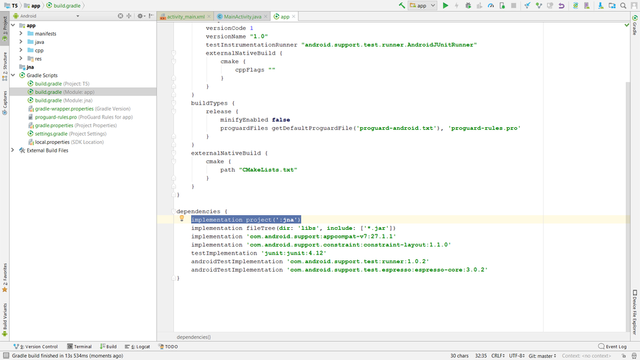Click the purple undo revert arrow icon
This screenshot has width=640, height=360.
coord(562,6)
